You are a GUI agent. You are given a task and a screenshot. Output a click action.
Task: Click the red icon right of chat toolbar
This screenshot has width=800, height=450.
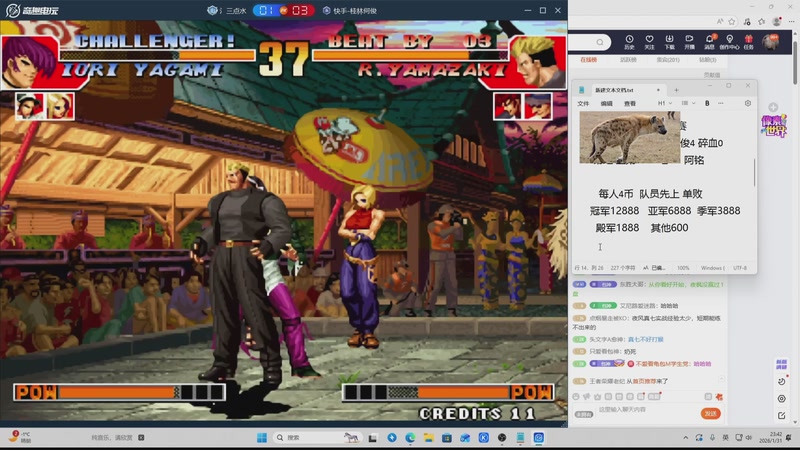coord(719,396)
